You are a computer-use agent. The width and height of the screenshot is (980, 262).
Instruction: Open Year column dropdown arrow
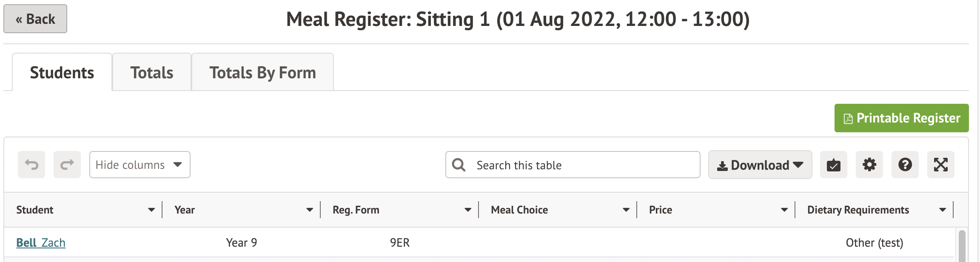point(310,210)
